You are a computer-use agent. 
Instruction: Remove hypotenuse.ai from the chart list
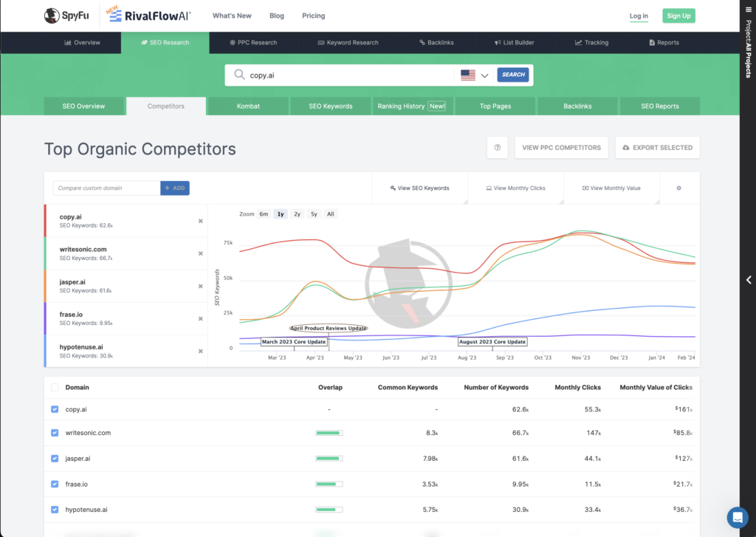pyautogui.click(x=201, y=352)
